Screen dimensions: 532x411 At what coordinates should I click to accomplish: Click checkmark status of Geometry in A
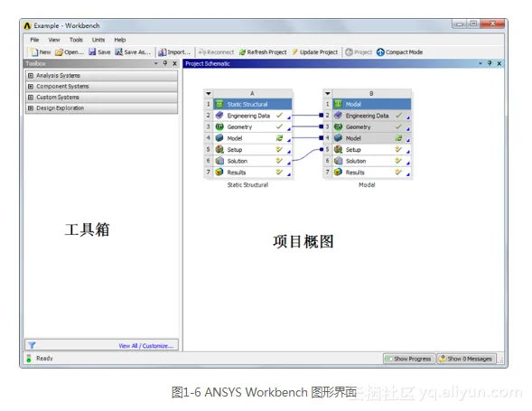pyautogui.click(x=279, y=126)
